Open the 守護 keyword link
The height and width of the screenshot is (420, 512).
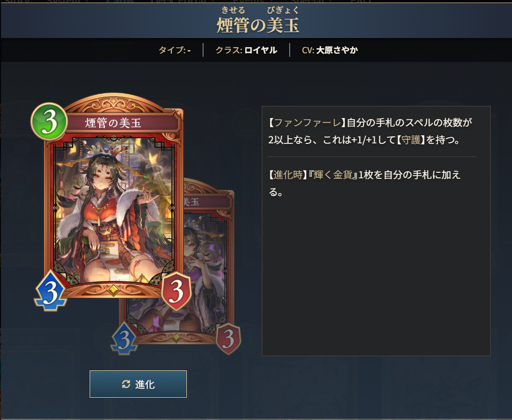pos(410,140)
